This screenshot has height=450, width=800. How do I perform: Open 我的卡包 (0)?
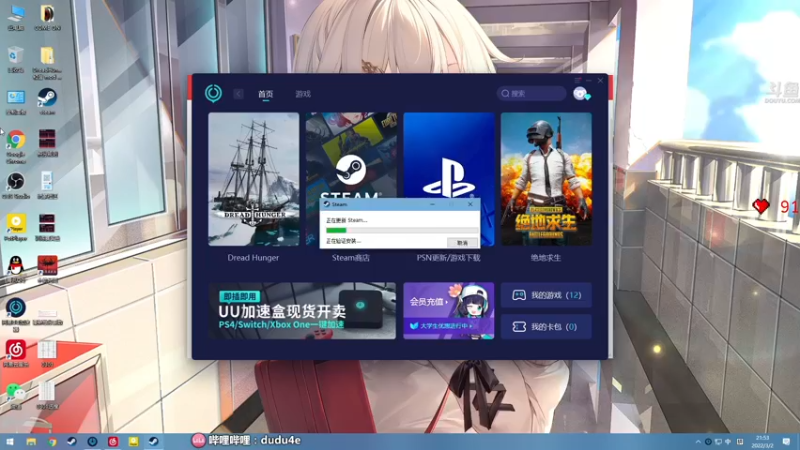546,327
